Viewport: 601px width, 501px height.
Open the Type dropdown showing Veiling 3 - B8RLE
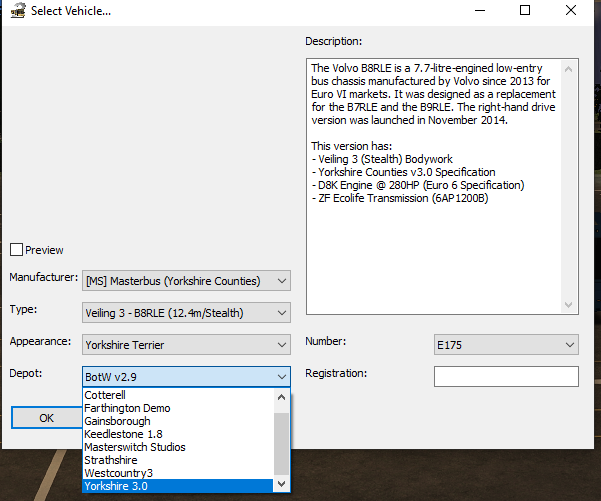pyautogui.click(x=186, y=313)
